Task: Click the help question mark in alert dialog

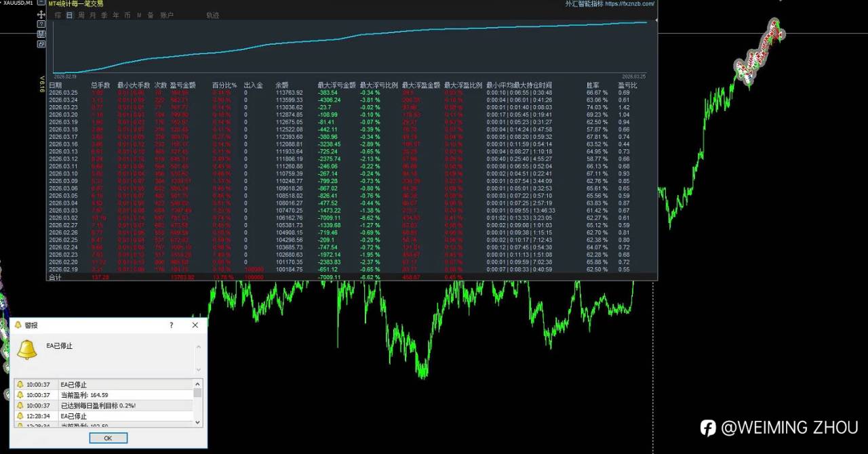Action: click(171, 325)
